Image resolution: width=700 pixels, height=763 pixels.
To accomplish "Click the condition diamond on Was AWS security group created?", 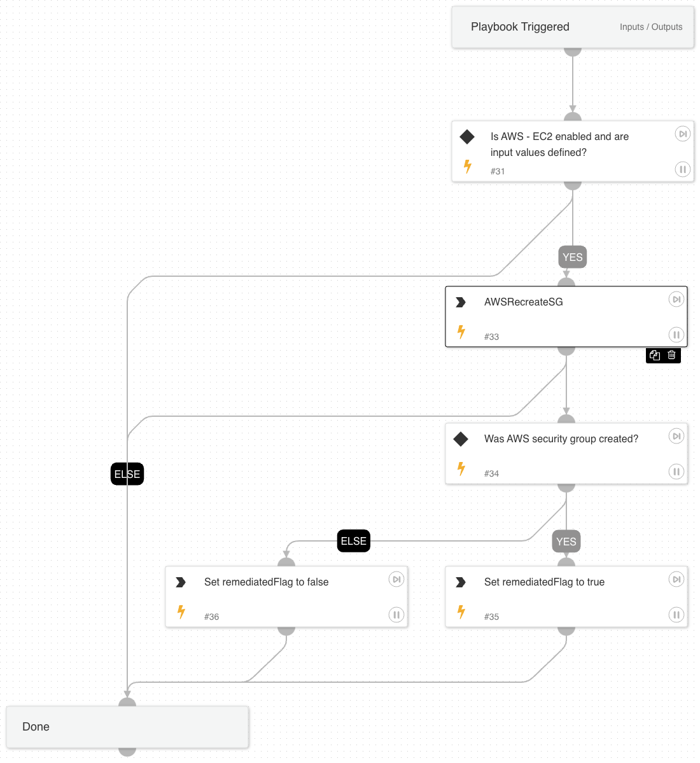I will coord(467,438).
